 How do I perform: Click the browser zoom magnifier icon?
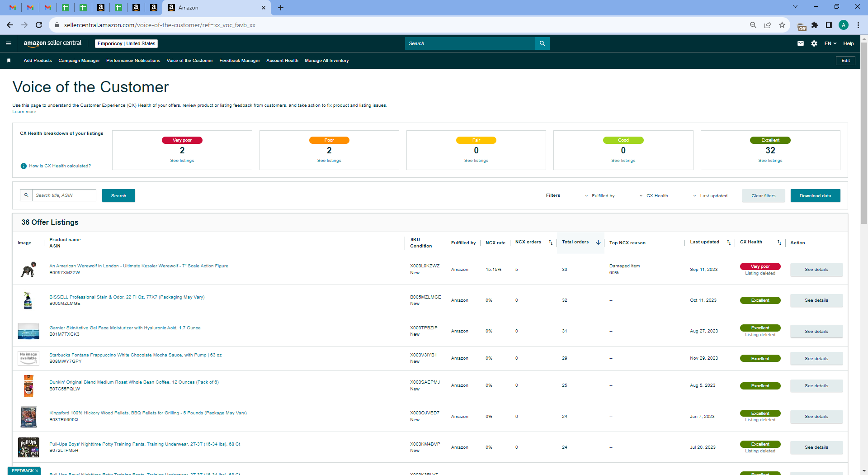tap(753, 25)
